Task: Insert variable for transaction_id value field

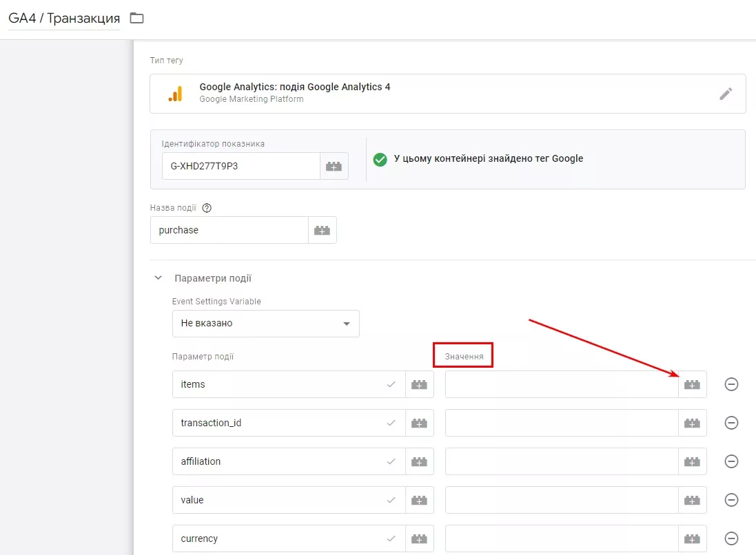Action: (693, 423)
